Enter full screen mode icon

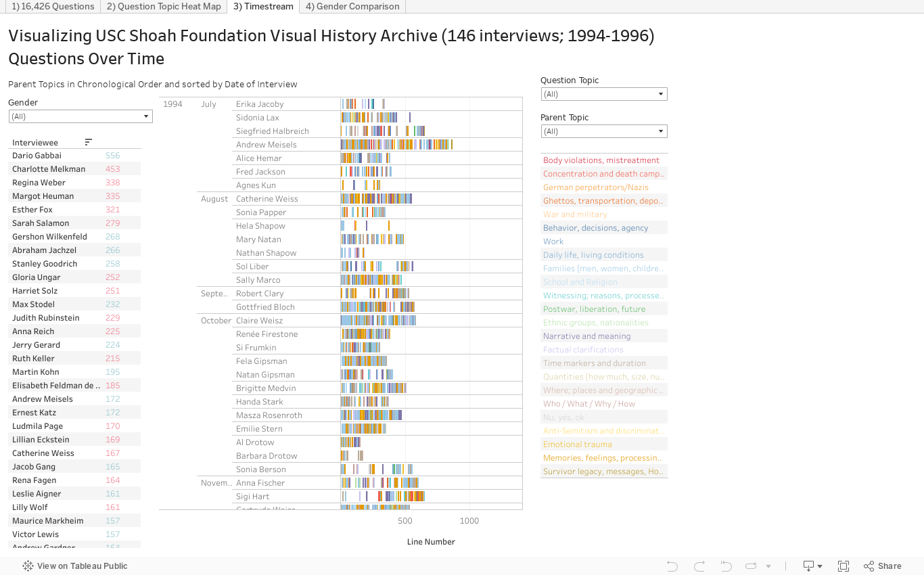844,566
